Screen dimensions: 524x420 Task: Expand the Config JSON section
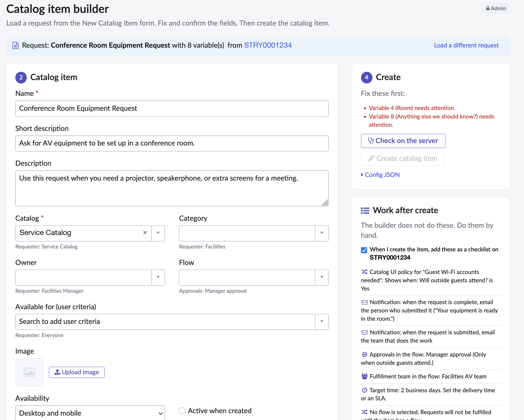pyautogui.click(x=380, y=175)
